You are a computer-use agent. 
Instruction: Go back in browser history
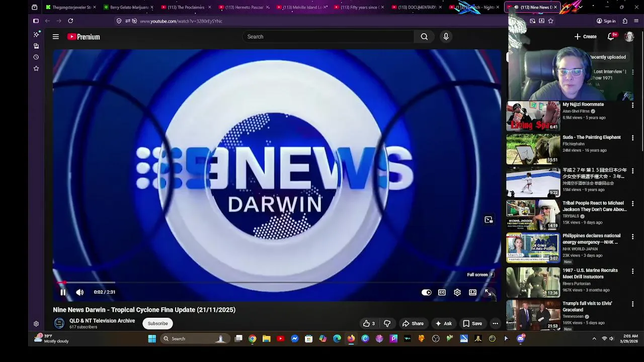pyautogui.click(x=47, y=21)
